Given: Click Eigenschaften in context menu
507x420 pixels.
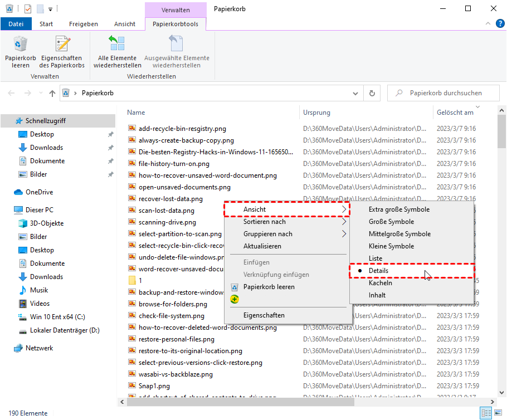Looking at the screenshot, I should [x=288, y=315].
